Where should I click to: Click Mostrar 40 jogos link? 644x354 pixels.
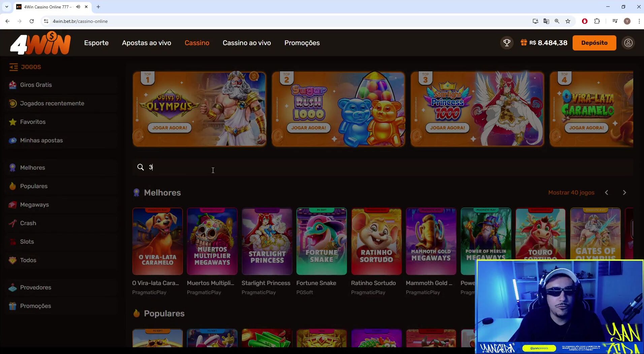(x=571, y=192)
